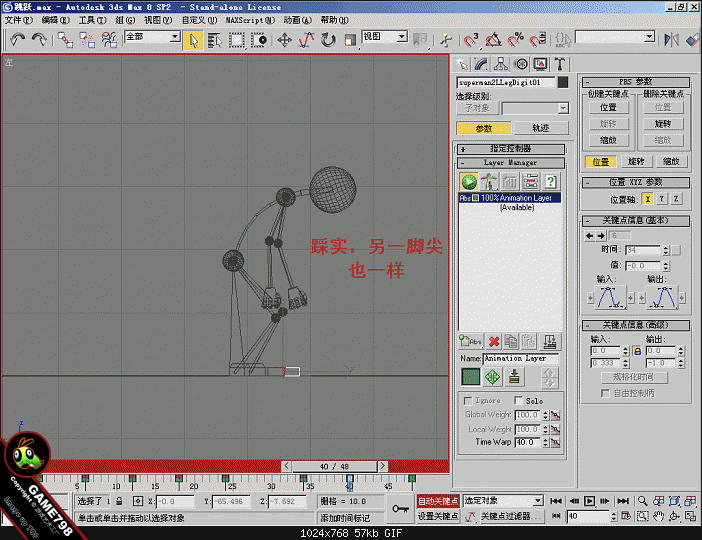This screenshot has width=702, height=540.
Task: Toggle the 设置关键点 set key mode
Action: 438,516
